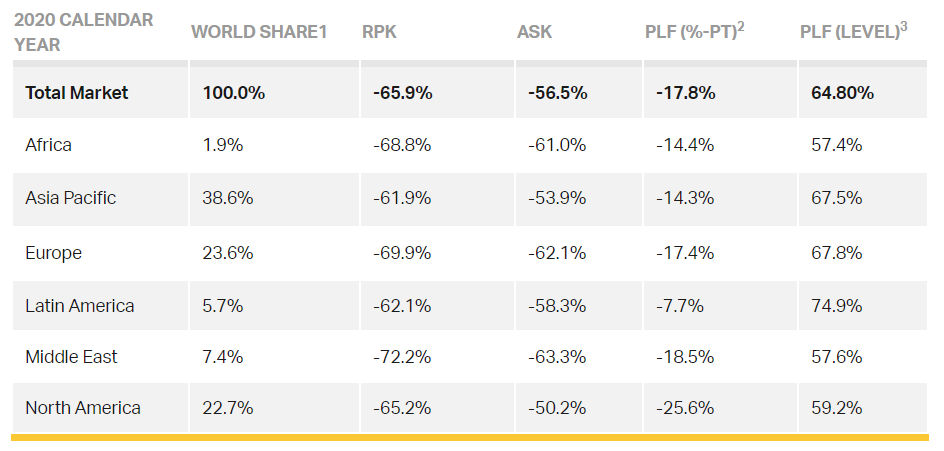
Task: Click Middle East RPK value -72.2%
Action: coord(402,357)
